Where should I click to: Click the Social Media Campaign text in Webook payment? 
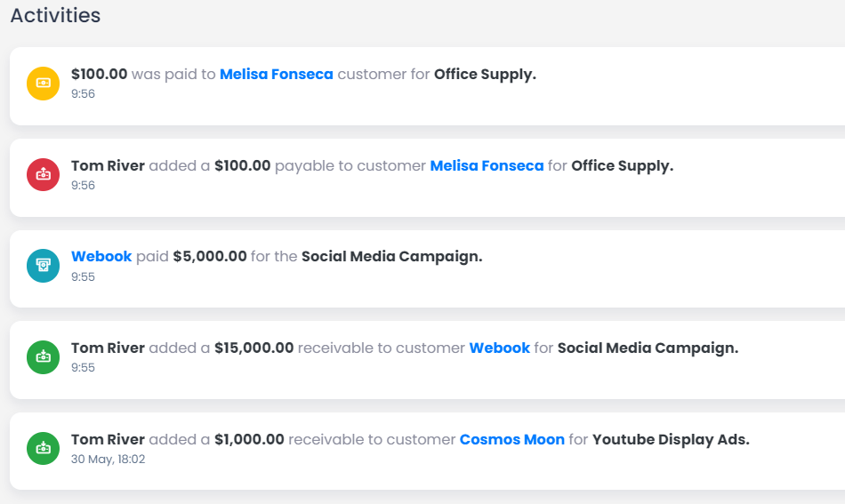tap(391, 256)
